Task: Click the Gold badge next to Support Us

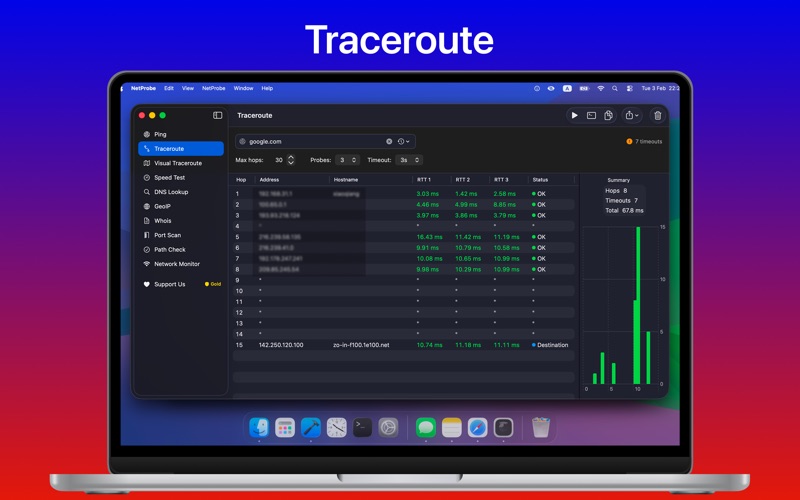Action: point(213,284)
